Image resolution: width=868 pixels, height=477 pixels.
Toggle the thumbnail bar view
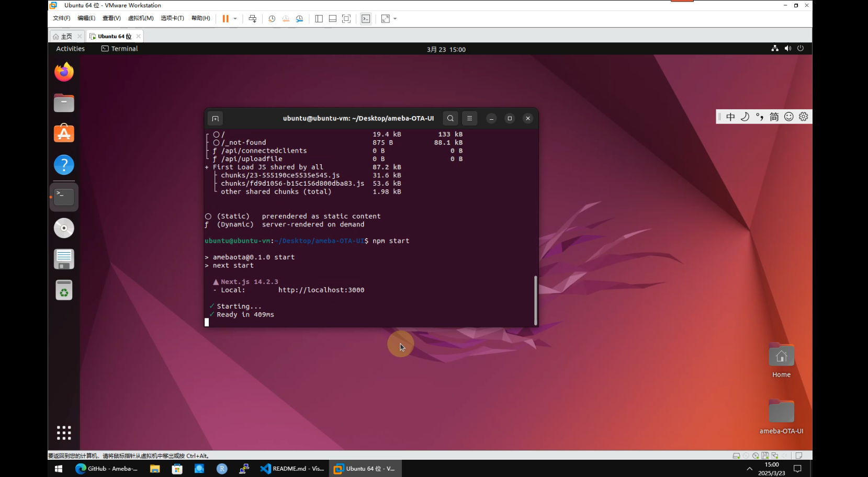[332, 18]
